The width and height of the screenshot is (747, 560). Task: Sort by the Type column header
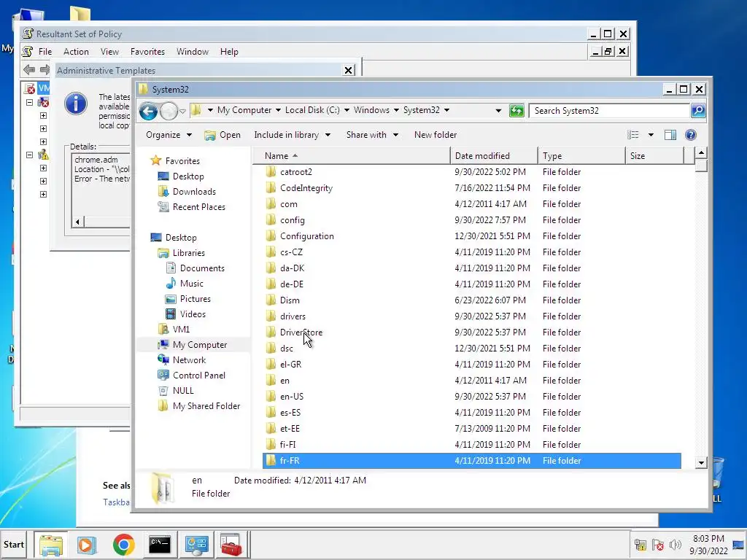[581, 156]
